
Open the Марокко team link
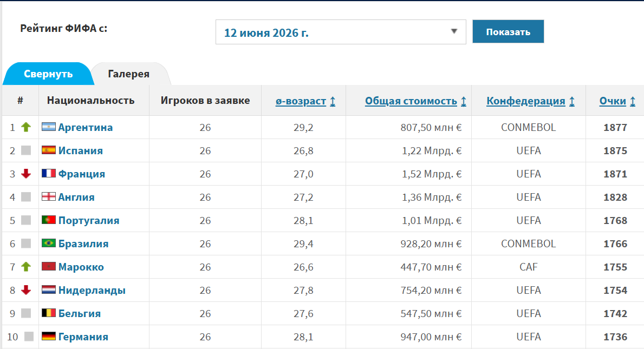81,267
